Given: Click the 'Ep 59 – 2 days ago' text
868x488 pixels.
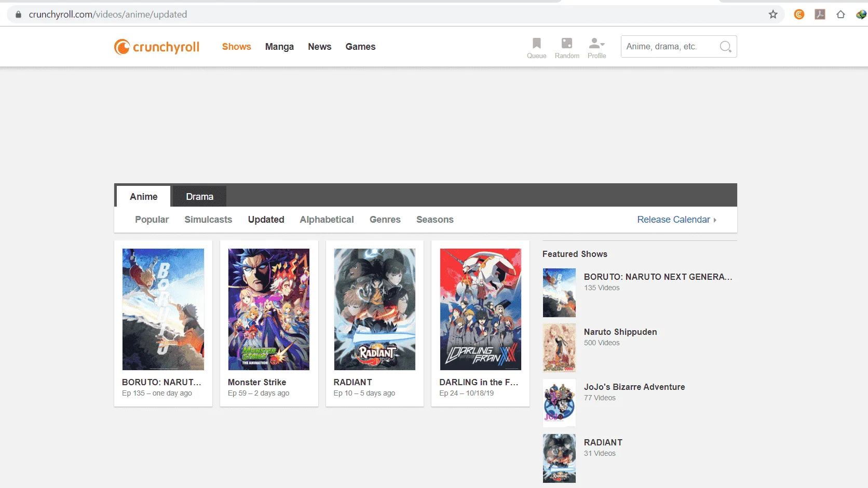Looking at the screenshot, I should click(x=259, y=393).
